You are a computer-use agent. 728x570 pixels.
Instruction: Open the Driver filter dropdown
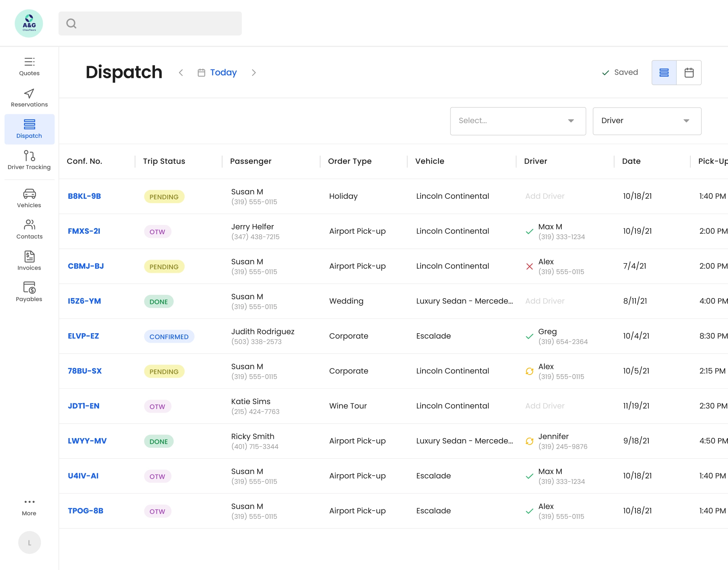tap(647, 121)
